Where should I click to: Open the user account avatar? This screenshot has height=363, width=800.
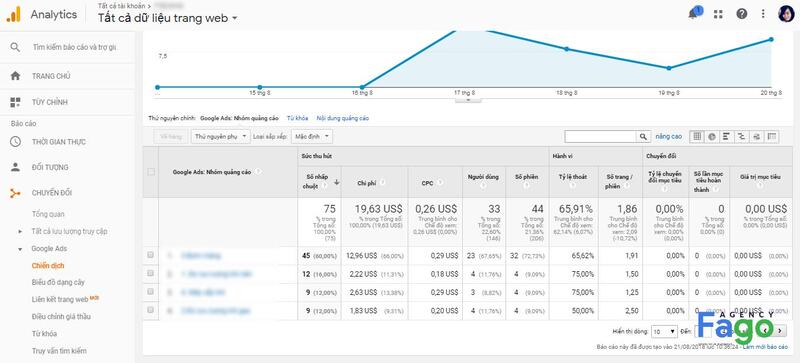click(785, 14)
